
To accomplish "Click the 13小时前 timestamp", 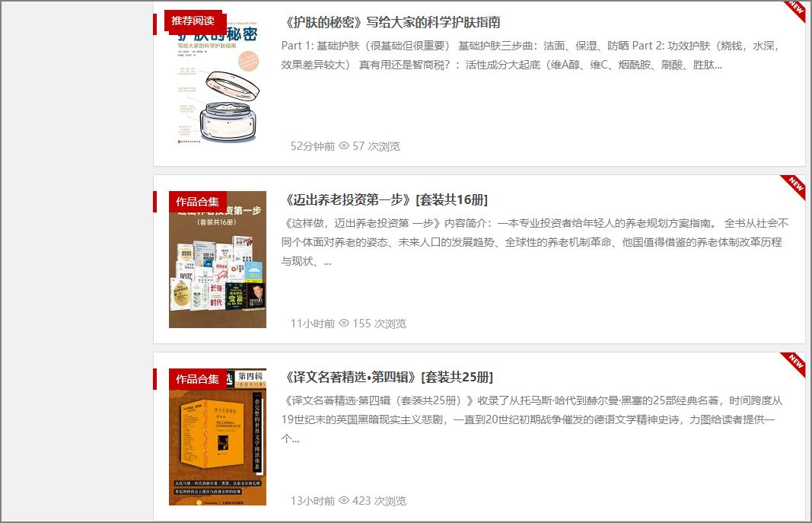I will pyautogui.click(x=313, y=501).
